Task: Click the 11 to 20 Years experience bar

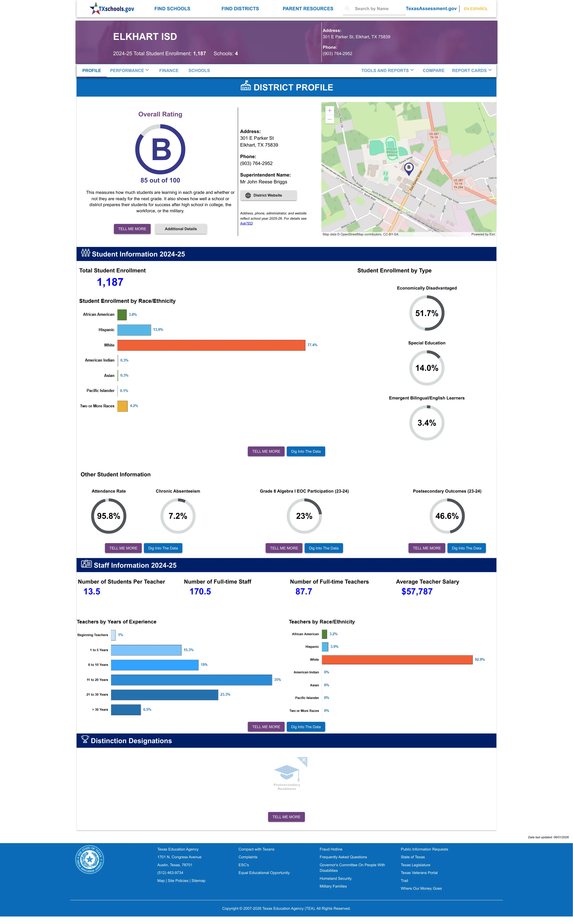Action: click(x=191, y=680)
